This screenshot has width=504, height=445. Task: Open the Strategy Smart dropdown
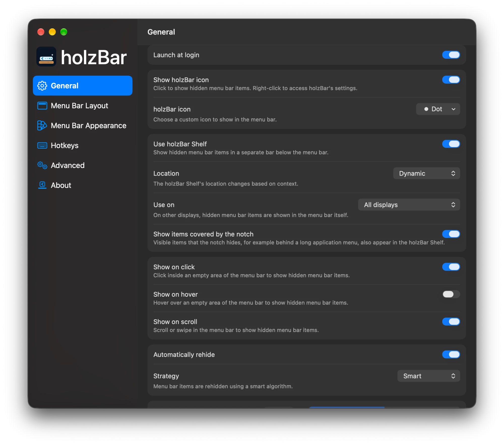428,376
